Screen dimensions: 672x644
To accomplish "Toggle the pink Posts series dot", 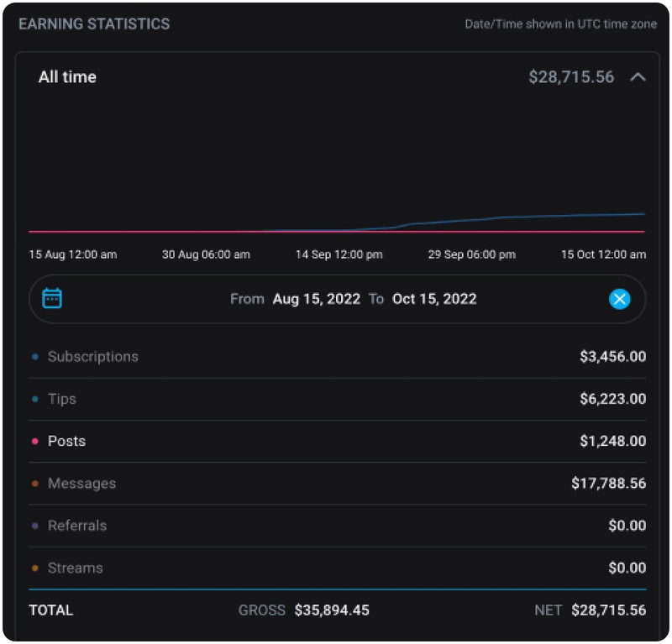I will (x=35, y=442).
